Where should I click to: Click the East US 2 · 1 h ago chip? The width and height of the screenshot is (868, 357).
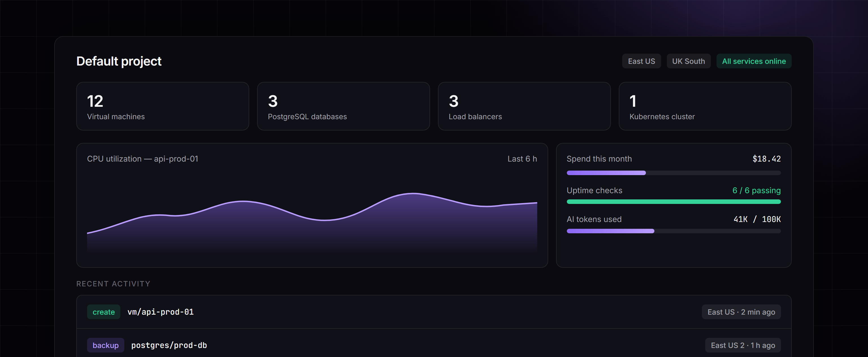tap(743, 345)
